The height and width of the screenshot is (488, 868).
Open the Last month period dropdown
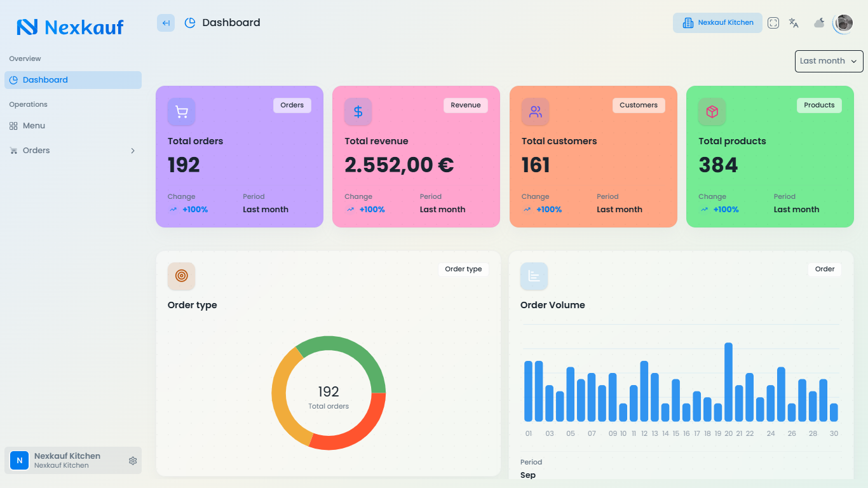click(x=829, y=61)
